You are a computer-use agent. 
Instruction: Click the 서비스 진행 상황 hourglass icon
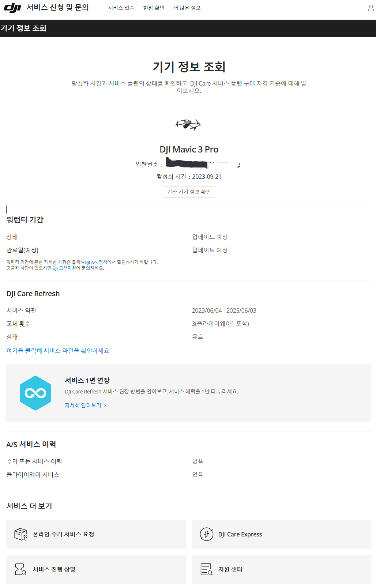click(x=20, y=569)
